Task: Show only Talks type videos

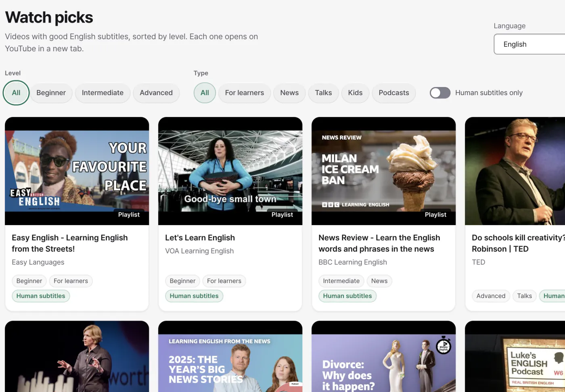Action: [323, 93]
